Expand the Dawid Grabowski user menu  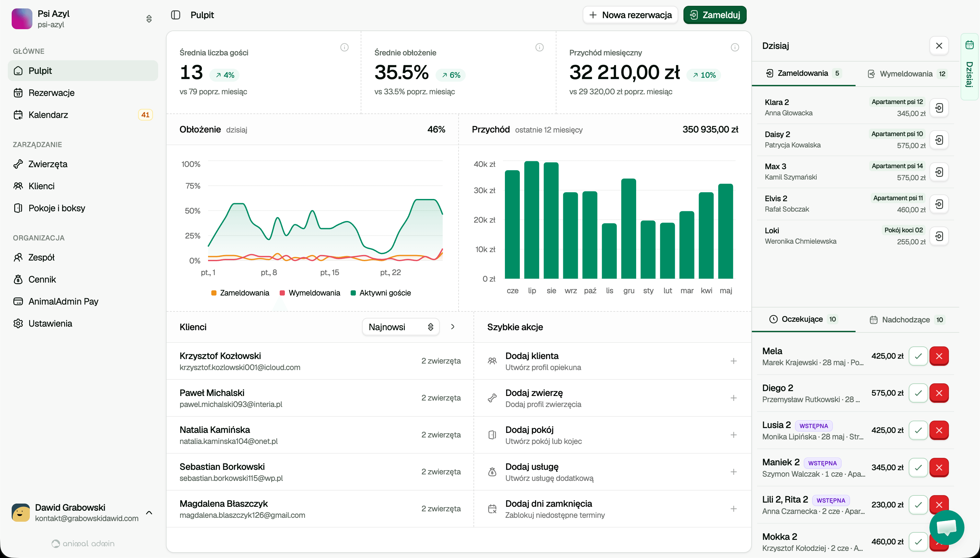pos(149,512)
